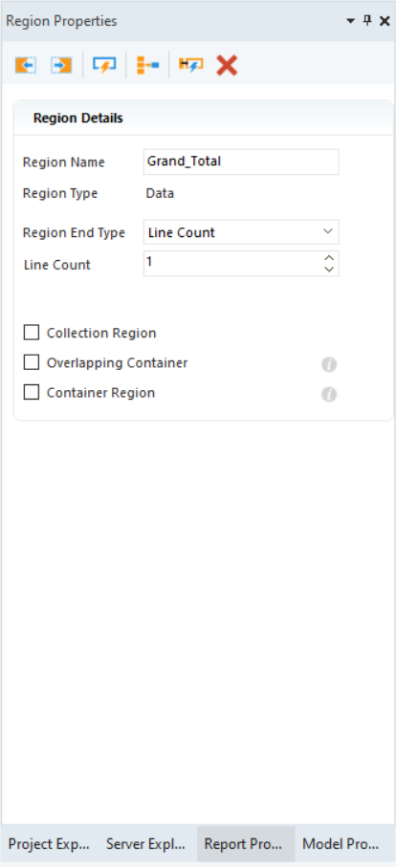Screen dimensions: 396x868
Task: Open the Region End Type dropdown
Action: tap(241, 232)
